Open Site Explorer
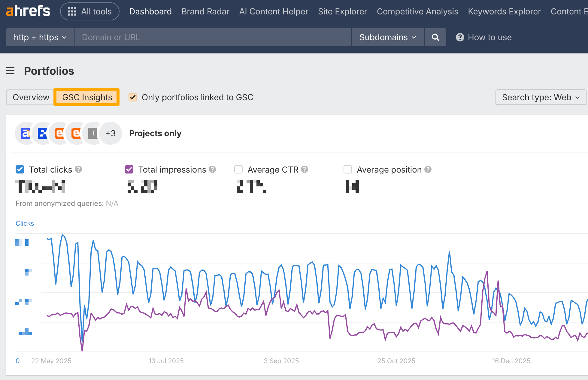 342,11
